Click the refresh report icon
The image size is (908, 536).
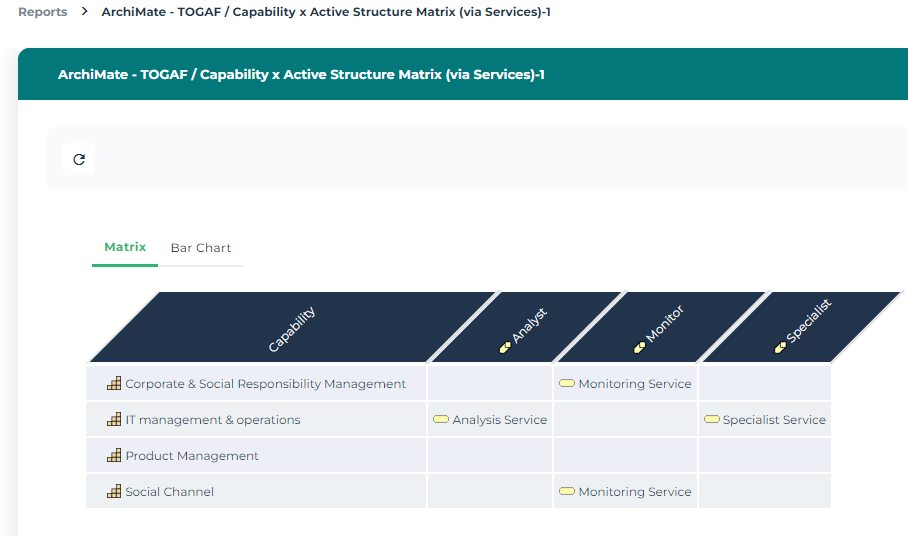click(79, 159)
